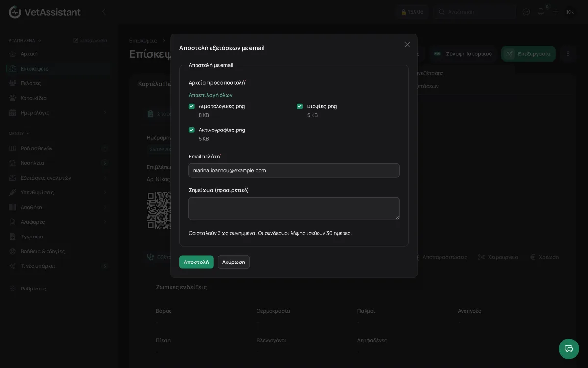Open Εξετάσεις αναλυτών sidebar icon
The width and height of the screenshot is (588, 368).
12,178
